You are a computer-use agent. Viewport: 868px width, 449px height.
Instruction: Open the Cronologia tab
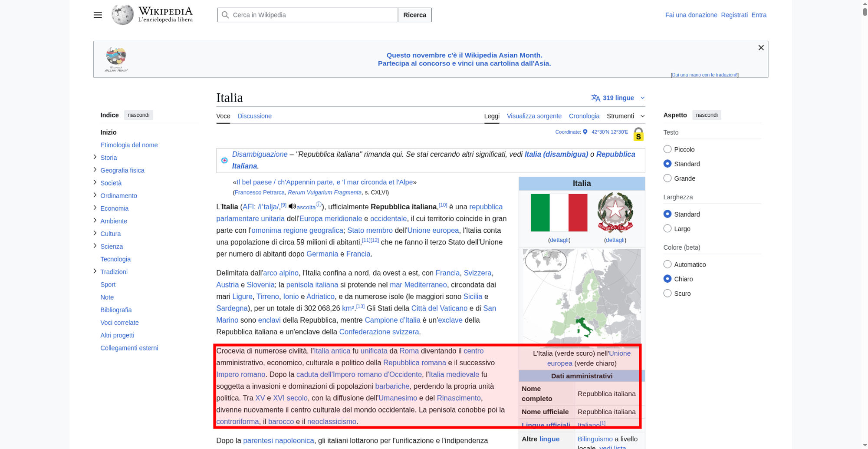point(584,116)
